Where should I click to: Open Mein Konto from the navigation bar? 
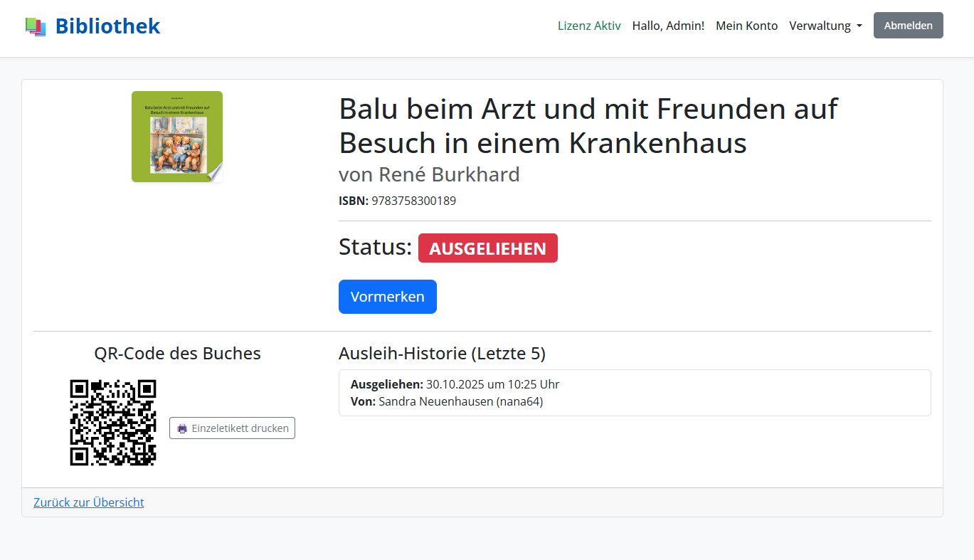(x=746, y=26)
